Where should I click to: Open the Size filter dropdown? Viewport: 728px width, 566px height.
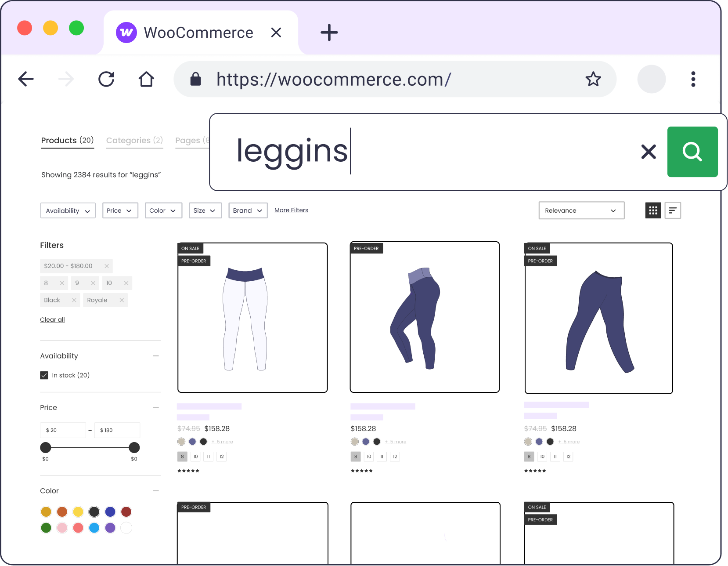point(205,210)
